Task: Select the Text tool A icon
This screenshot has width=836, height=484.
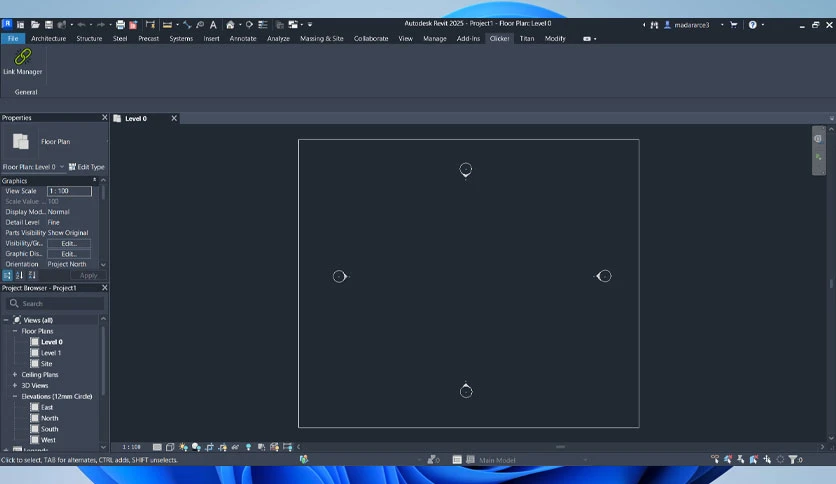Action: click(x=213, y=25)
